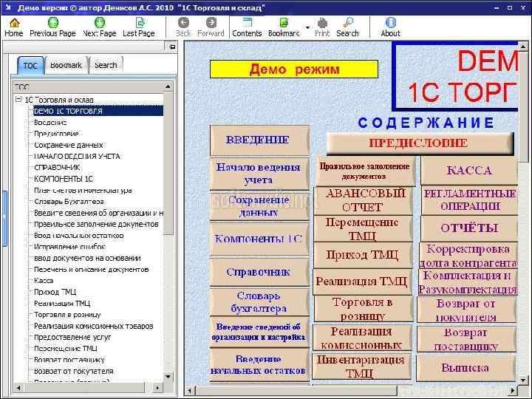
Task: Jump to the Last Page
Action: 139,27
